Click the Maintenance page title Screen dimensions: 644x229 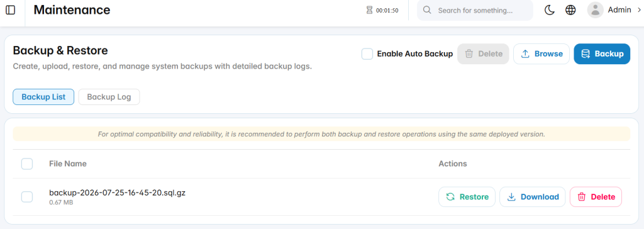[72, 10]
